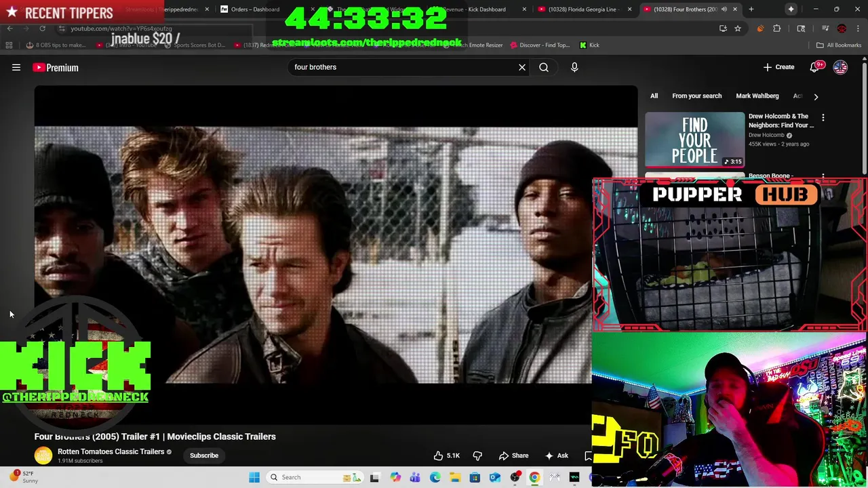Open the Create video menu
The width and height of the screenshot is (868, 488).
tap(778, 67)
